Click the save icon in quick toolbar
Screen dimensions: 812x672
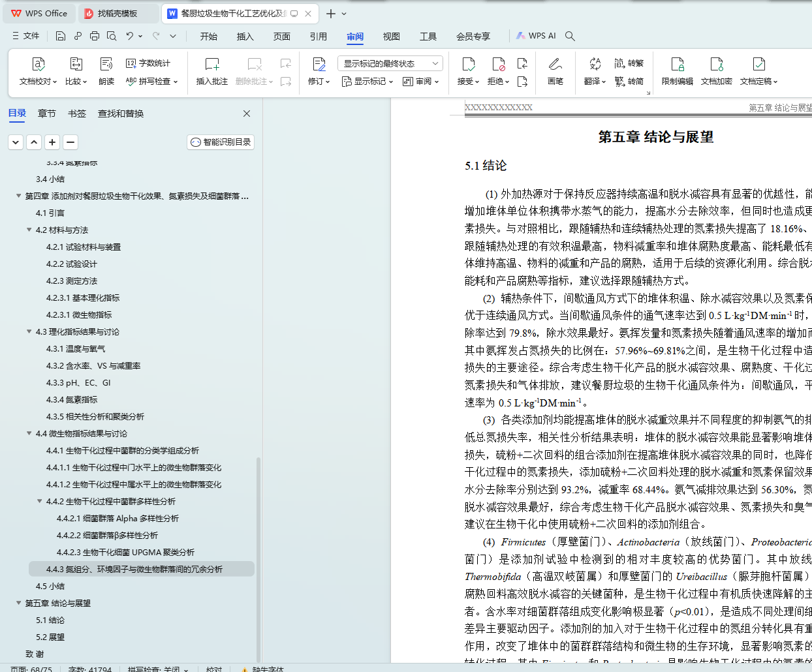click(61, 36)
